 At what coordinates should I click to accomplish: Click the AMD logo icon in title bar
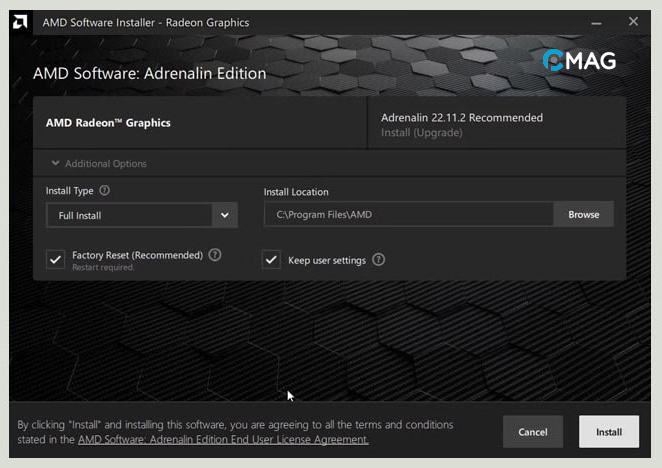coord(20,22)
